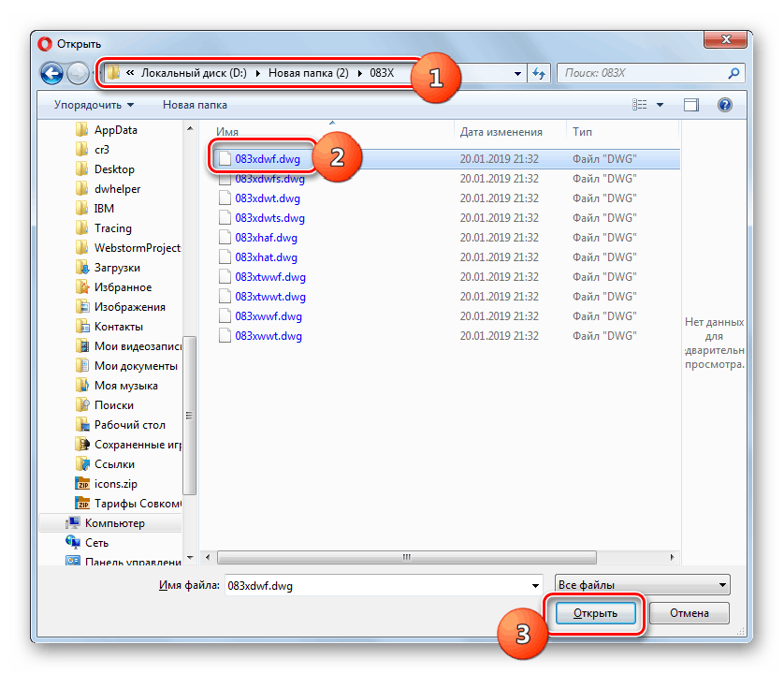Open Help with the question mark icon
The image size is (784, 674).
[x=724, y=105]
